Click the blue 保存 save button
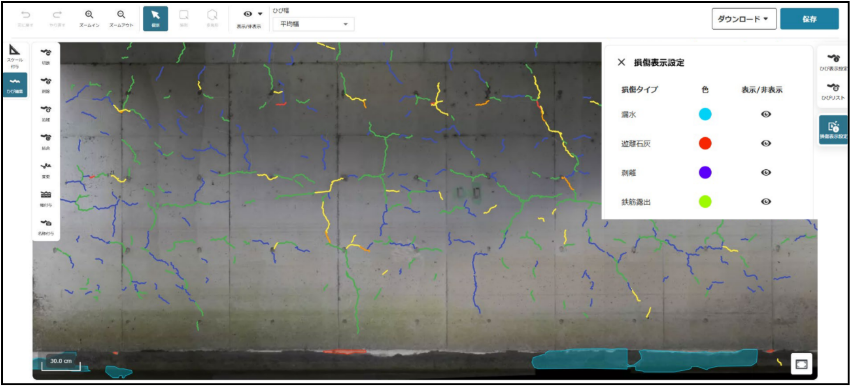Viewport: 852px width, 387px height. click(810, 18)
